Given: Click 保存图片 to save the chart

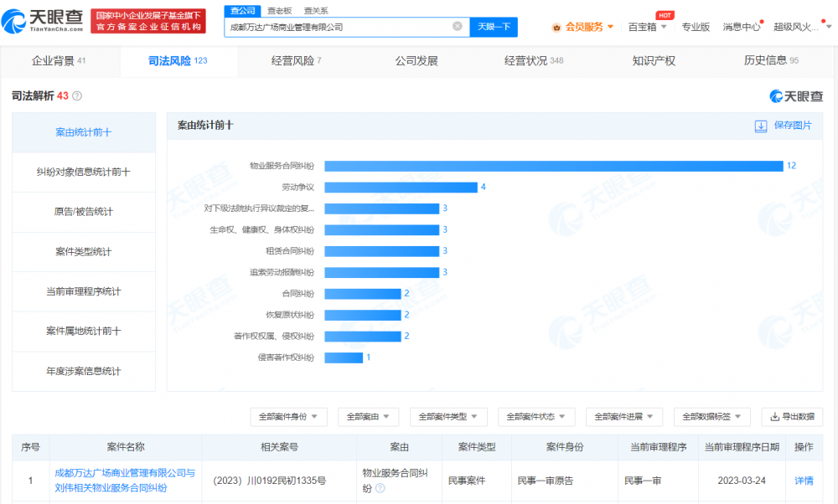Looking at the screenshot, I should coord(793,126).
